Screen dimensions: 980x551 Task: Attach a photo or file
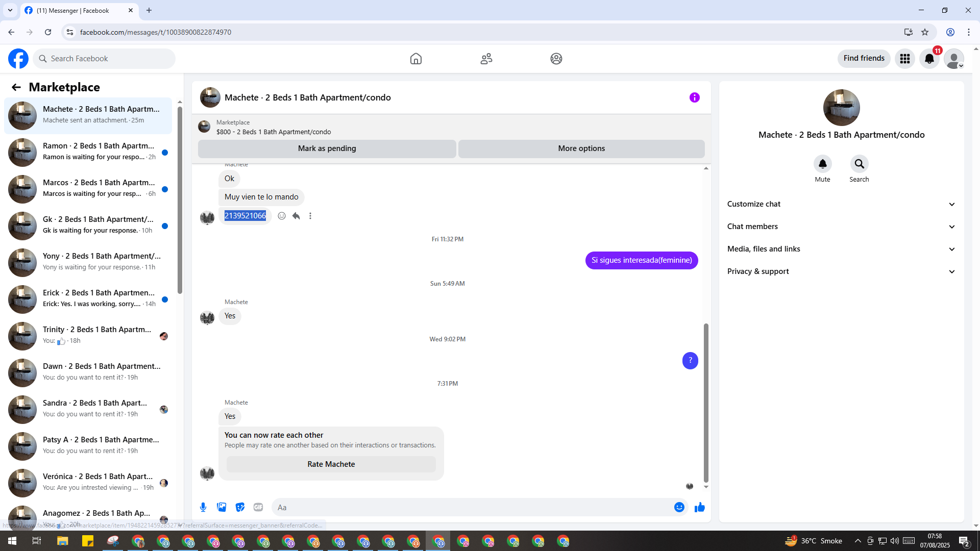click(x=222, y=507)
